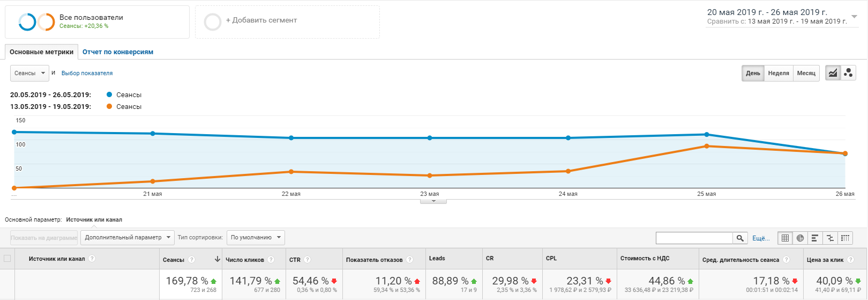The height and width of the screenshot is (300, 868).
Task: Expand the Дополнительный параметр dropdown
Action: point(128,237)
